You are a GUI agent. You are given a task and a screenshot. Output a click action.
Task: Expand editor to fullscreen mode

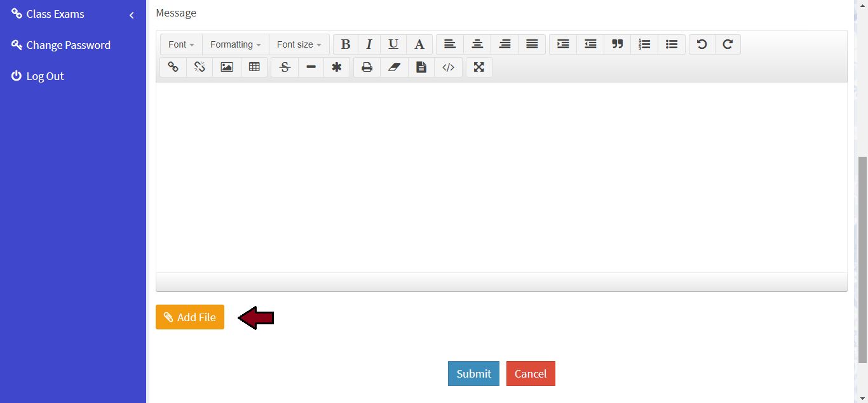[479, 67]
